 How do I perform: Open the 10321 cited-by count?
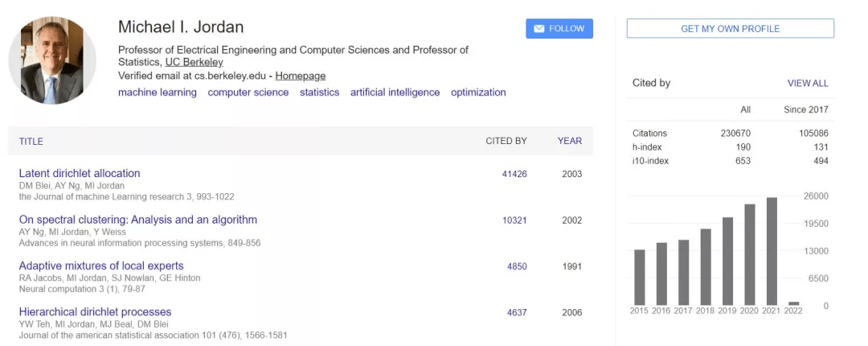click(x=514, y=220)
